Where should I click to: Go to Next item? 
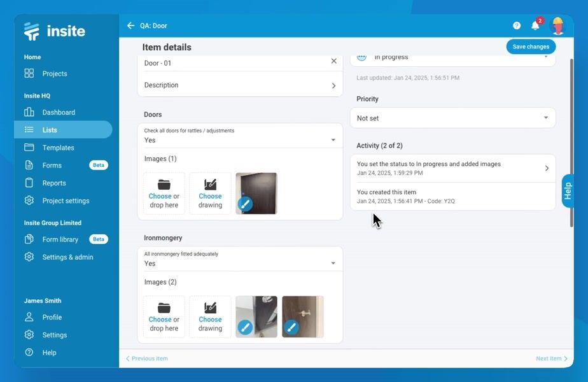(x=551, y=358)
